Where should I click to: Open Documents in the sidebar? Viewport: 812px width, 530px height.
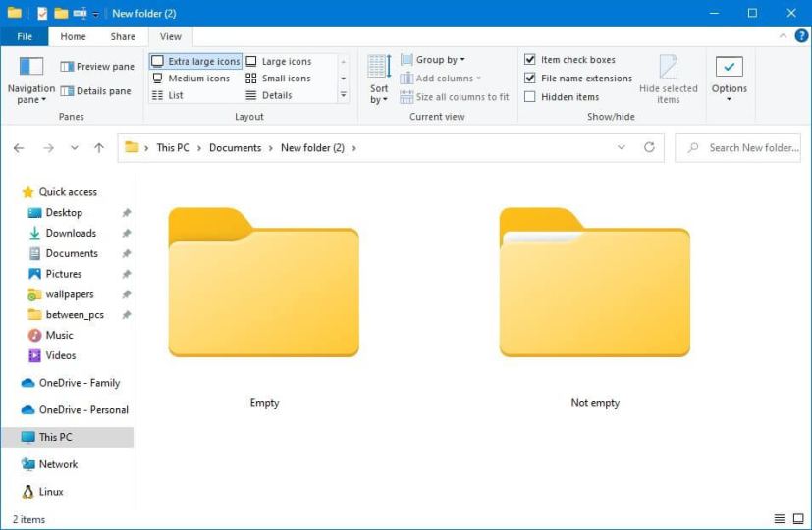(72, 253)
